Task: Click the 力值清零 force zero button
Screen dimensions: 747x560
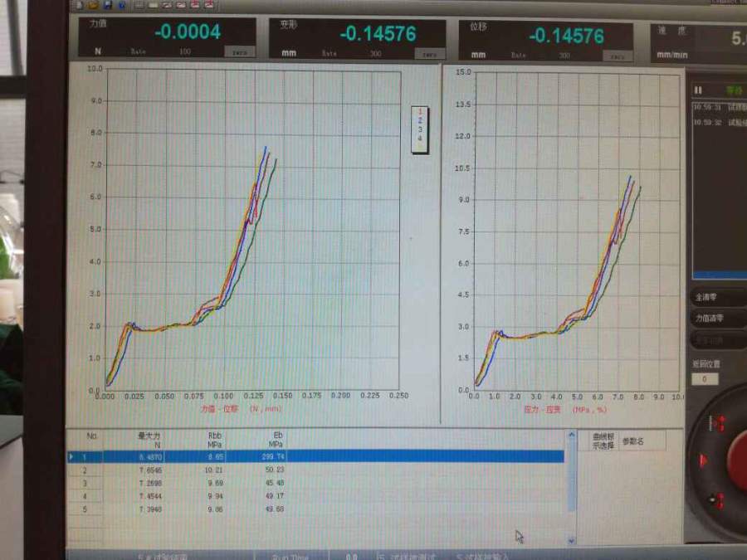Action: [718, 318]
